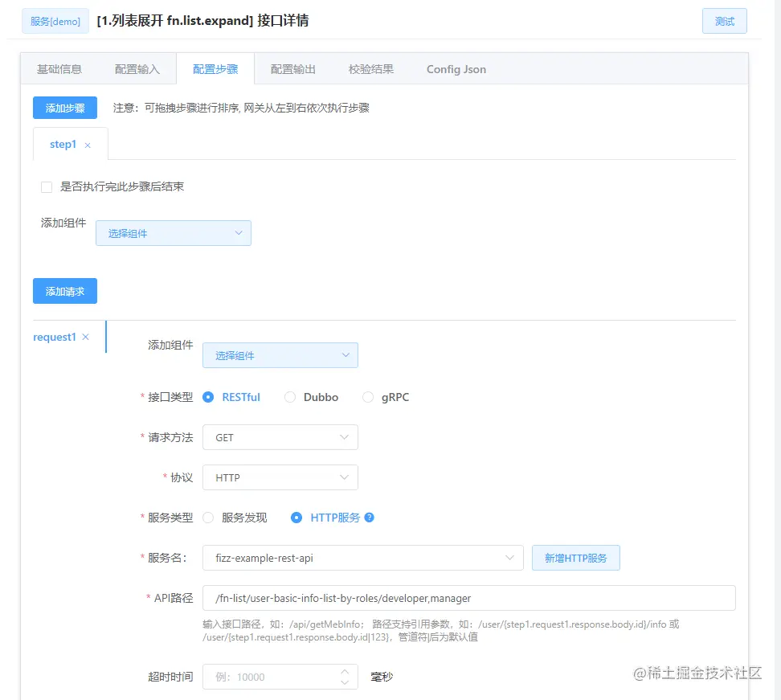Image resolution: width=781 pixels, height=700 pixels.
Task: Close the step1 tab
Action: pos(87,145)
